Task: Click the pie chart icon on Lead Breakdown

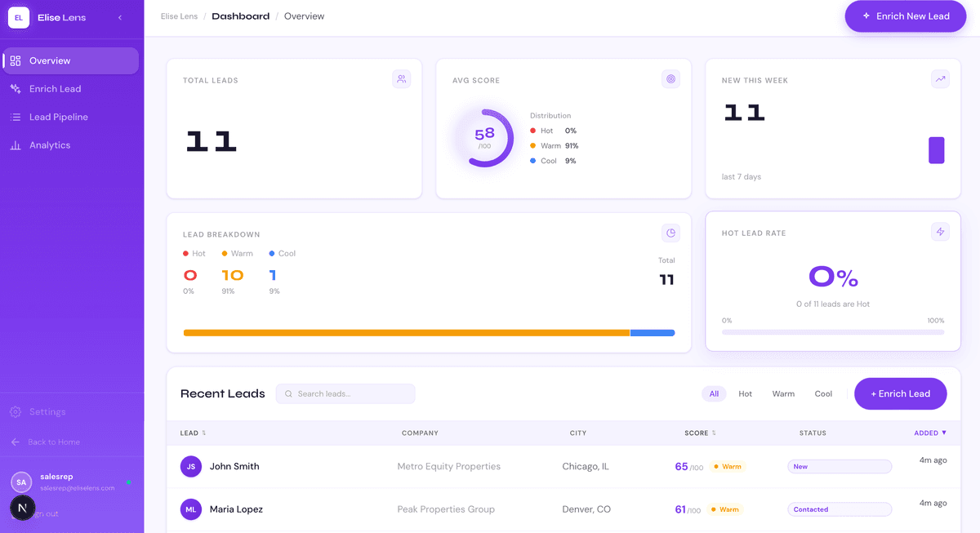Action: click(x=670, y=233)
